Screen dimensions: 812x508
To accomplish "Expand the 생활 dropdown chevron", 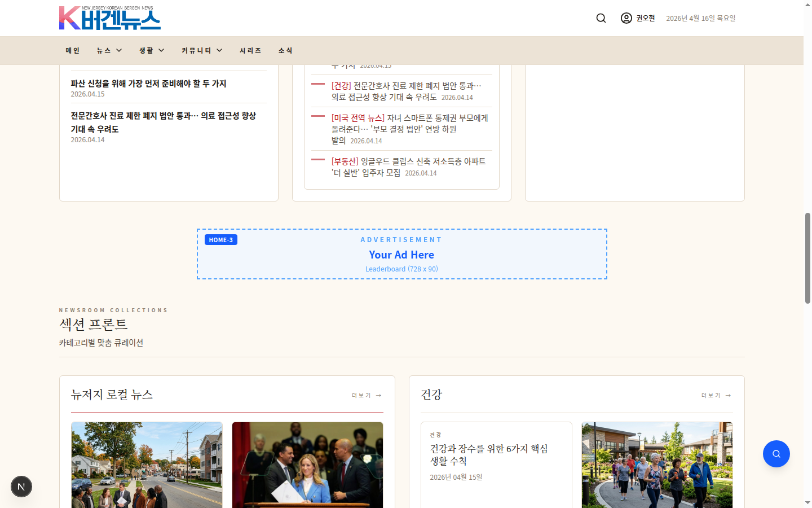I will click(161, 50).
